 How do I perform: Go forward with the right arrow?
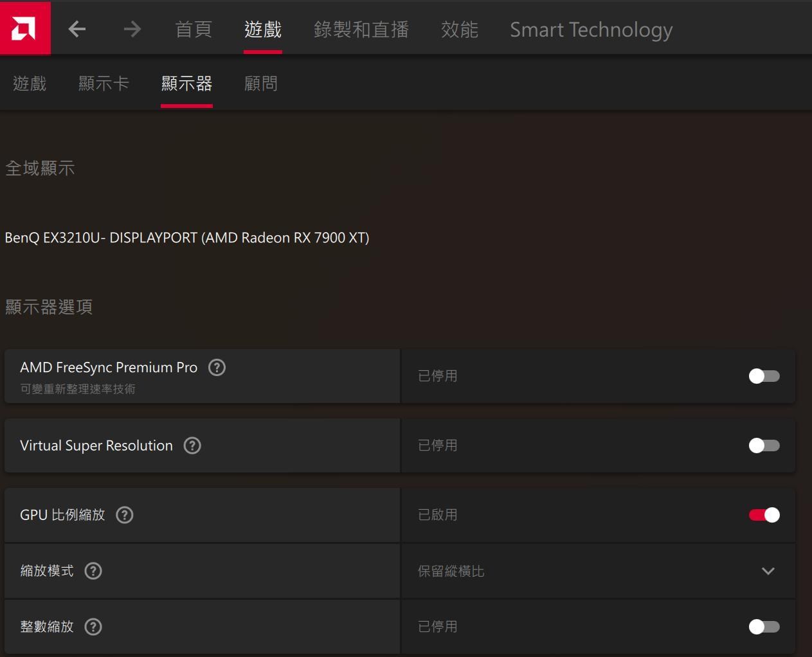click(x=132, y=29)
